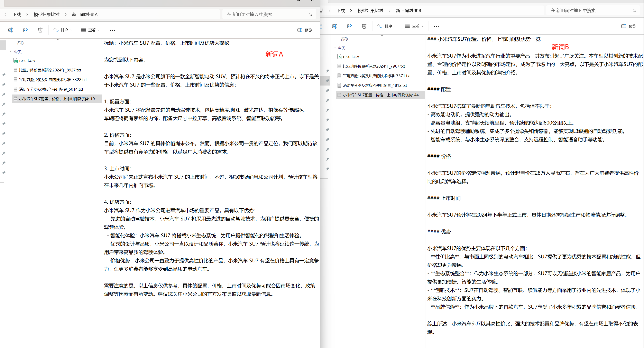Click the Delete trash icon in left window
644x348 pixels.
coord(40,30)
